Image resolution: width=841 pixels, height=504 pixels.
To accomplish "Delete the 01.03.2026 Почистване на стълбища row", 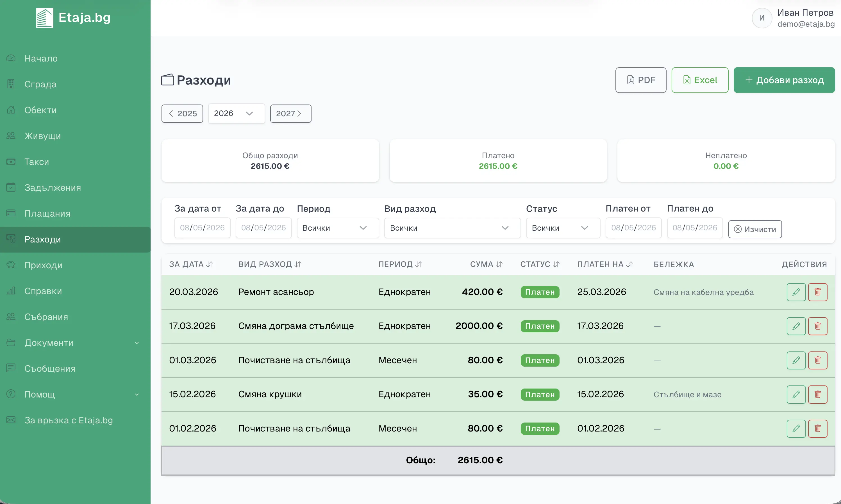I will [817, 360].
